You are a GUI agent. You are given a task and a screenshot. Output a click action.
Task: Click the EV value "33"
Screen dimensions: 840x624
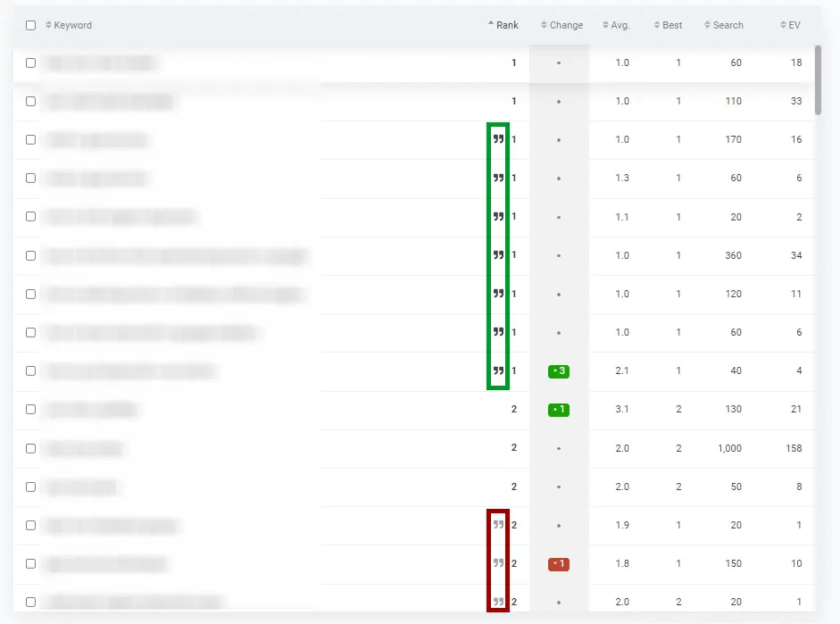(x=796, y=101)
